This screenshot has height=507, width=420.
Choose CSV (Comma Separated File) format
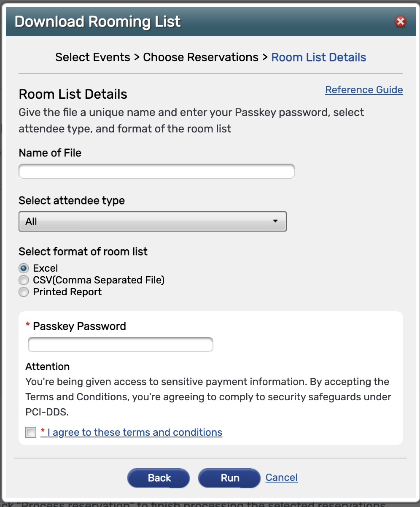click(24, 280)
